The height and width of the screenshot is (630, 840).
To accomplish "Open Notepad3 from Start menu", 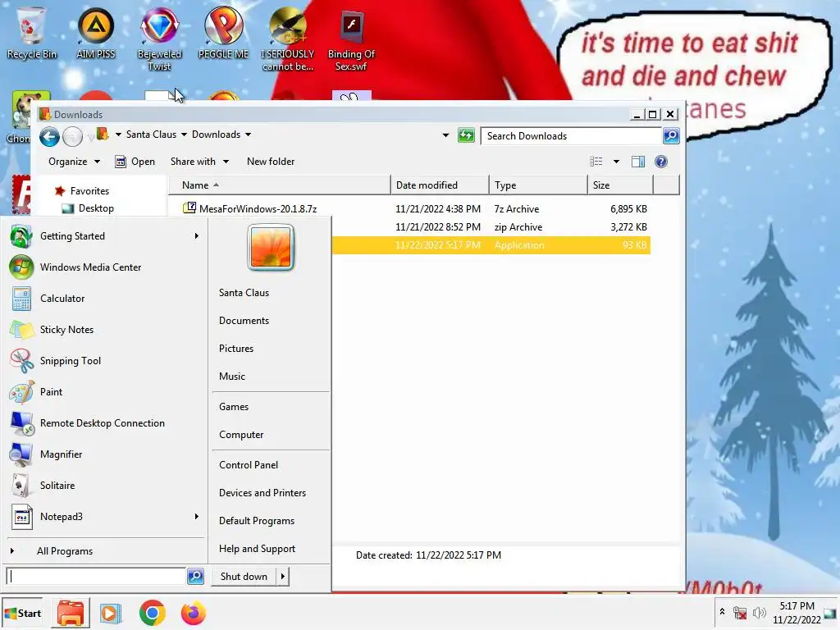I will pyautogui.click(x=106, y=517).
